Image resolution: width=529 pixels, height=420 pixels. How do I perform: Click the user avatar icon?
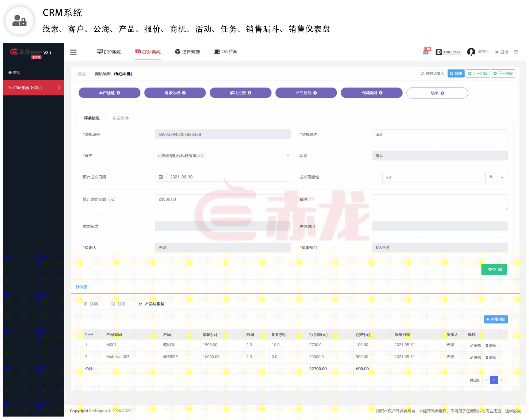(471, 52)
